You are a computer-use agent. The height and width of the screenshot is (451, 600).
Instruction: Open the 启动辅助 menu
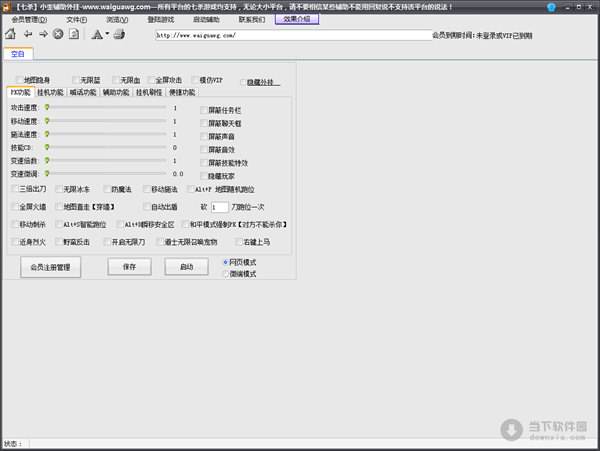click(206, 20)
